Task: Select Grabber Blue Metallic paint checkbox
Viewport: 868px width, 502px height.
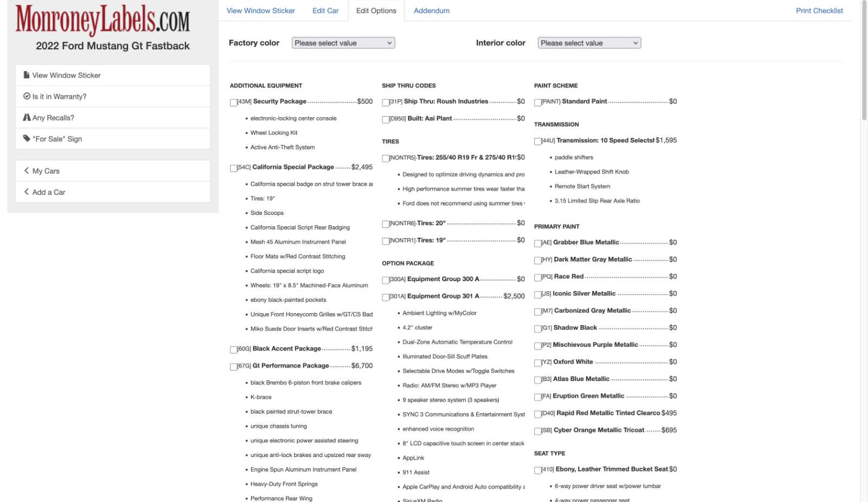Action: coord(538,244)
